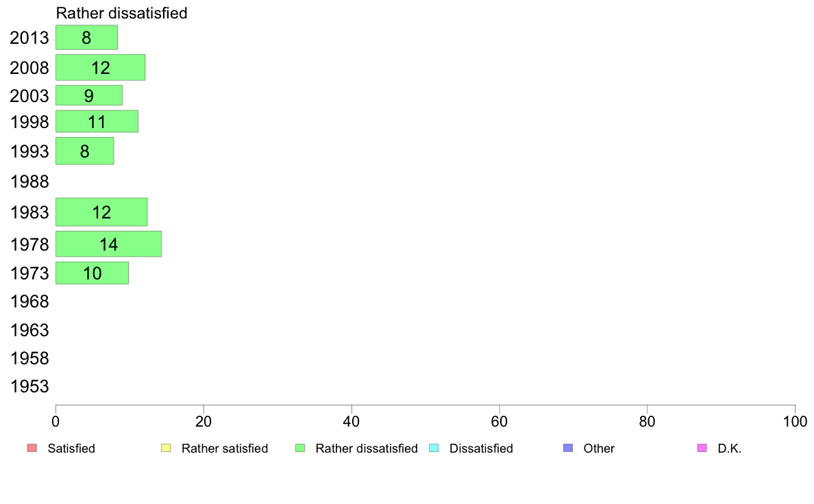The height and width of the screenshot is (504, 814).
Task: Select the 1973 bar showing 10
Action: pyautogui.click(x=92, y=273)
